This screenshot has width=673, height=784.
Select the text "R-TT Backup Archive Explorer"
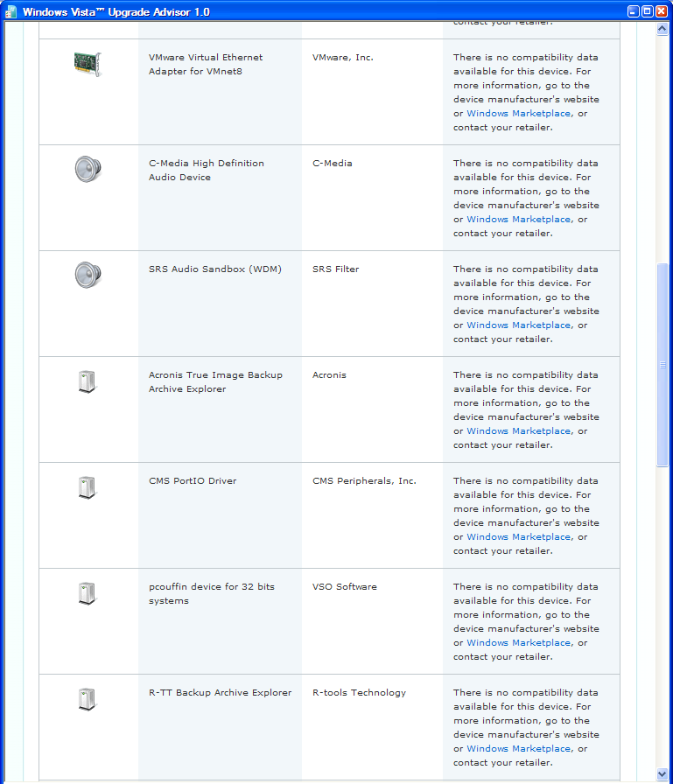tap(220, 693)
